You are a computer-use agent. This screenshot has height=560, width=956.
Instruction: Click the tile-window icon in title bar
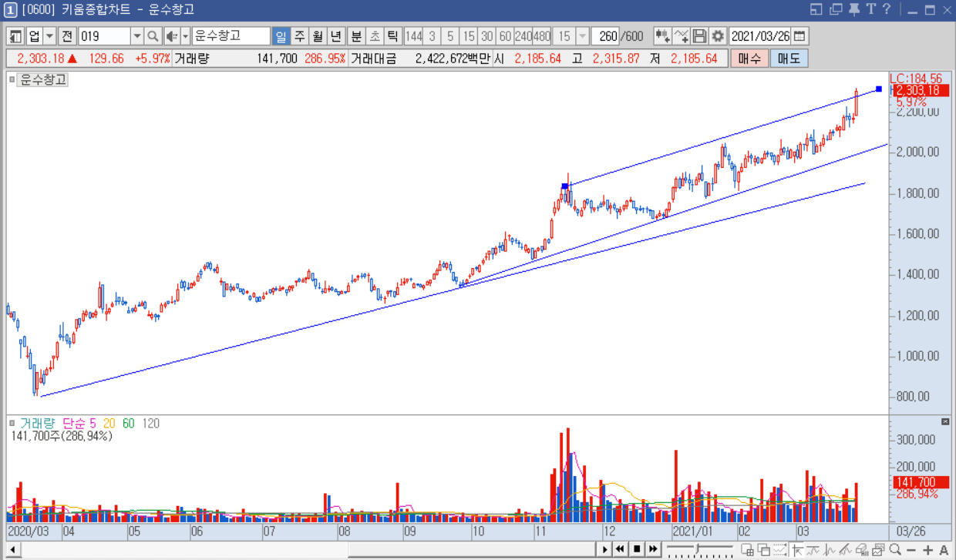pyautogui.click(x=817, y=9)
